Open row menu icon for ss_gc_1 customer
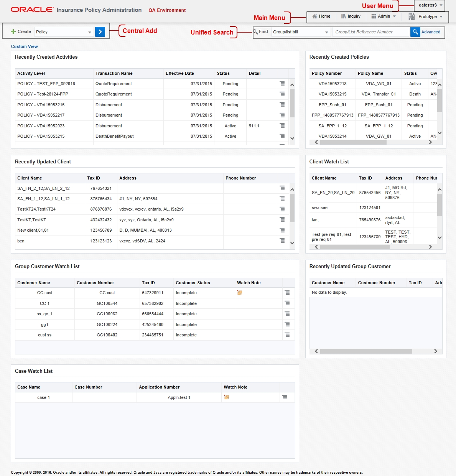 coord(287,314)
